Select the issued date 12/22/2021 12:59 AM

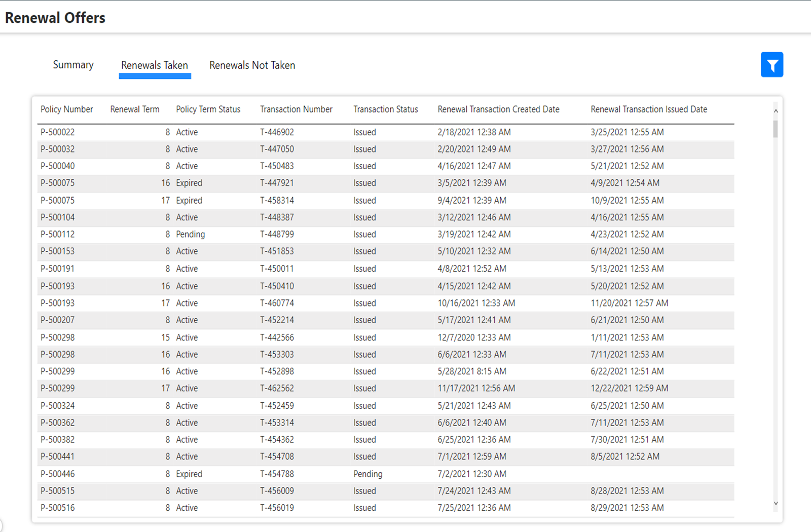point(629,389)
